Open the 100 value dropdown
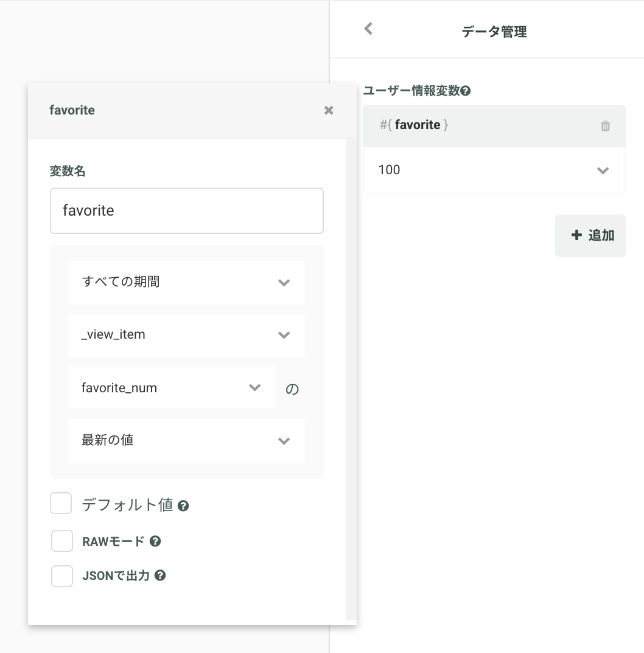The width and height of the screenshot is (644, 653). click(x=494, y=170)
